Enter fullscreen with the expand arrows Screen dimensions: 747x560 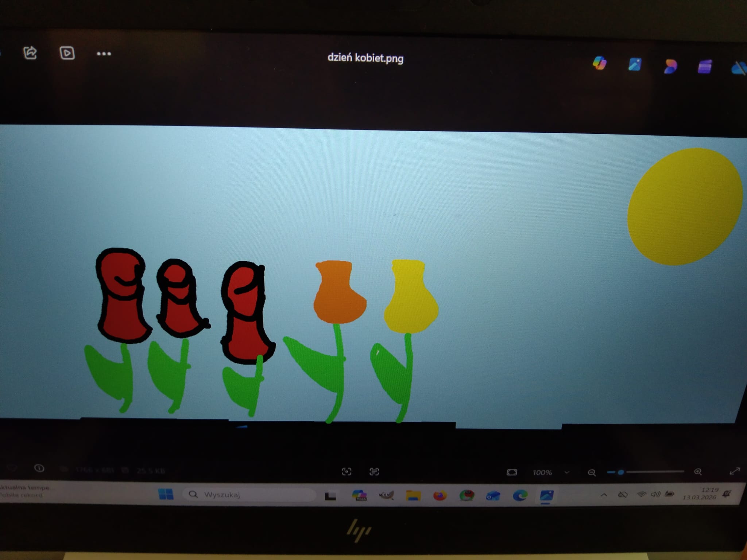(734, 471)
